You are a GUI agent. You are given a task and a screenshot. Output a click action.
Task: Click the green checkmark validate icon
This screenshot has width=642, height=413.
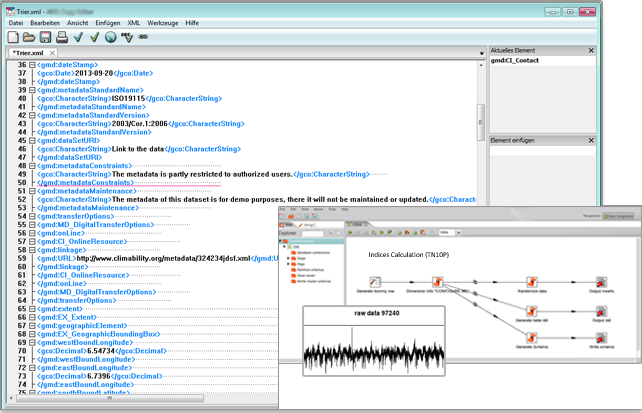(x=94, y=37)
